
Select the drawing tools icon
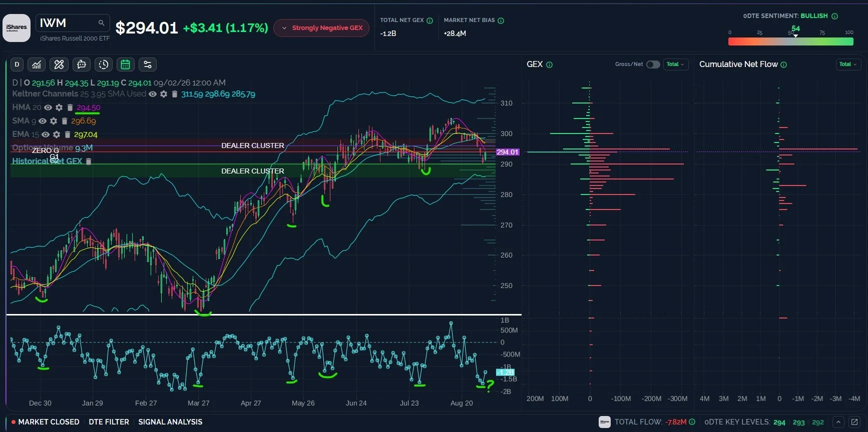click(x=59, y=64)
